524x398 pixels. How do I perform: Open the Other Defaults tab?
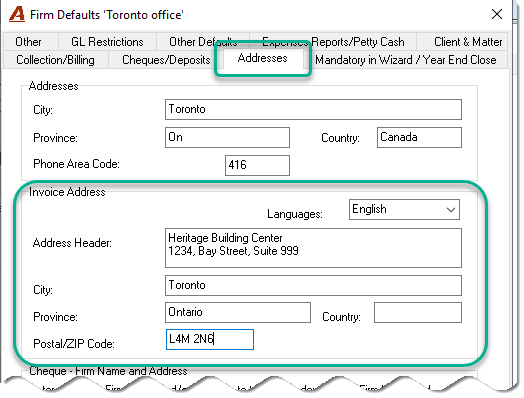pyautogui.click(x=203, y=42)
